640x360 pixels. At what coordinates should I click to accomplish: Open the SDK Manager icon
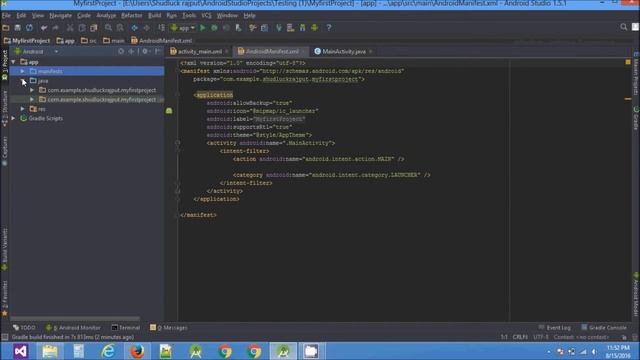click(x=302, y=28)
